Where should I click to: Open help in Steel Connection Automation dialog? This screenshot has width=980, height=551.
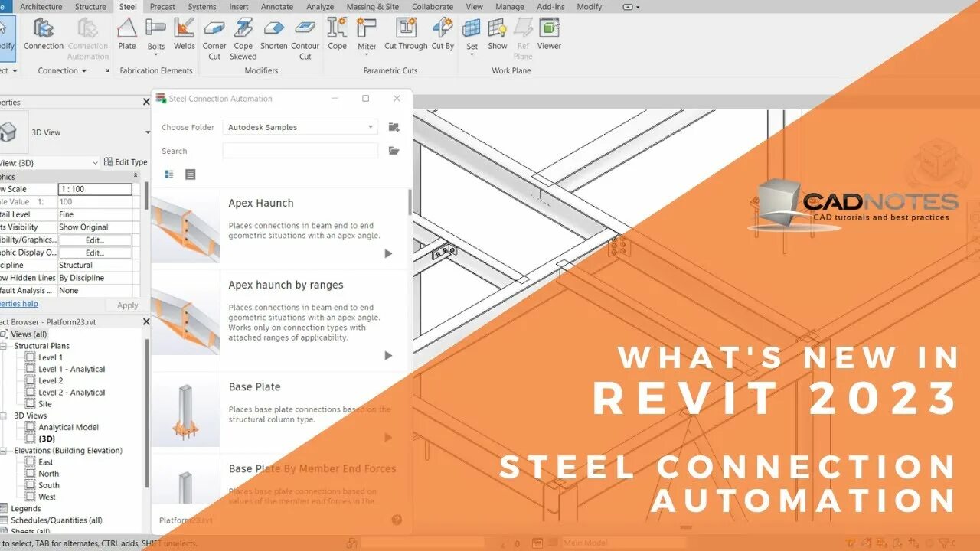coord(397,520)
